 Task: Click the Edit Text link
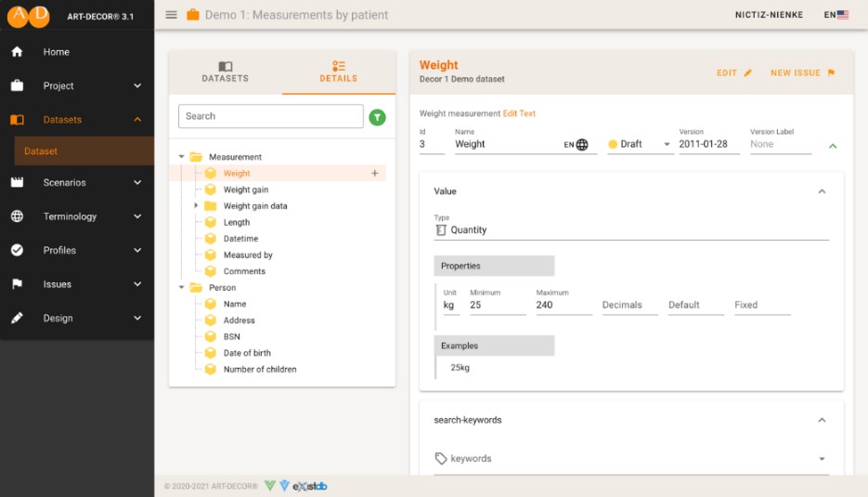[519, 113]
